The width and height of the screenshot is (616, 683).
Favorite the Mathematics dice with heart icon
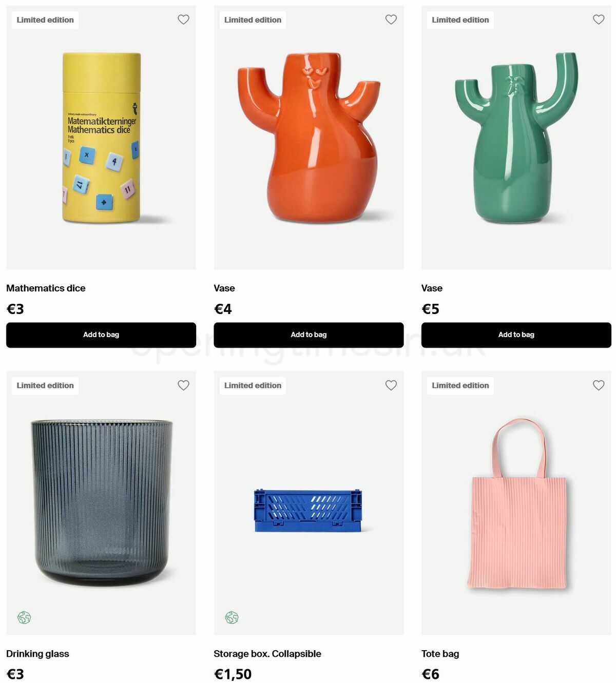183,19
